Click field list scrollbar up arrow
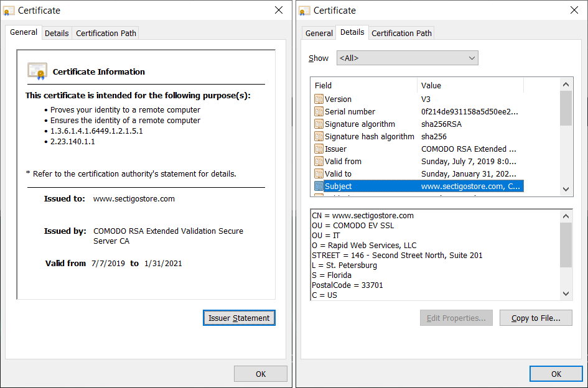588x388 pixels. (566, 85)
